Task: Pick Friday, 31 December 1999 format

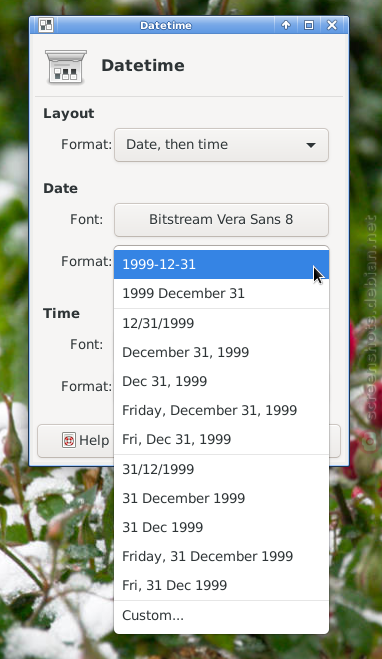Action: (221, 556)
